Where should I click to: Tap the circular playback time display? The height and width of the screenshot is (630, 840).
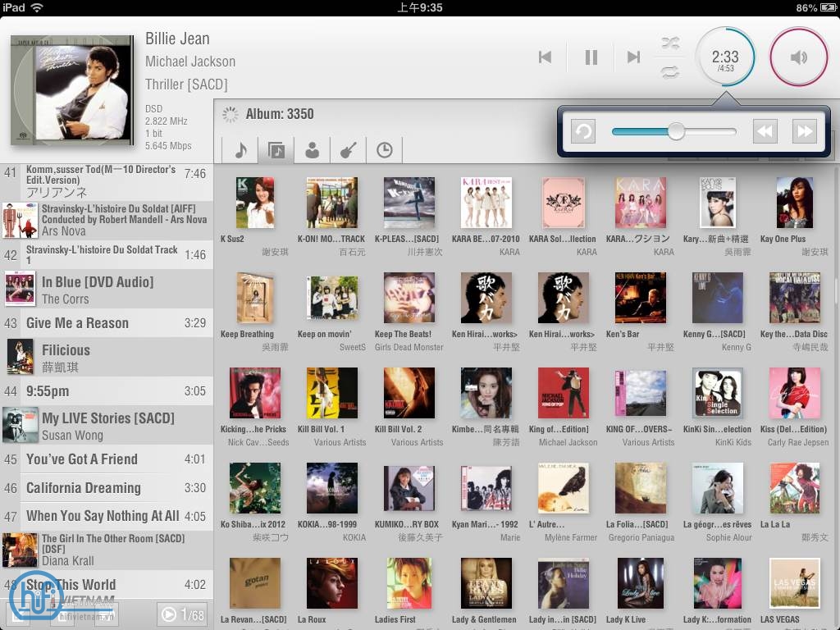coord(726,56)
